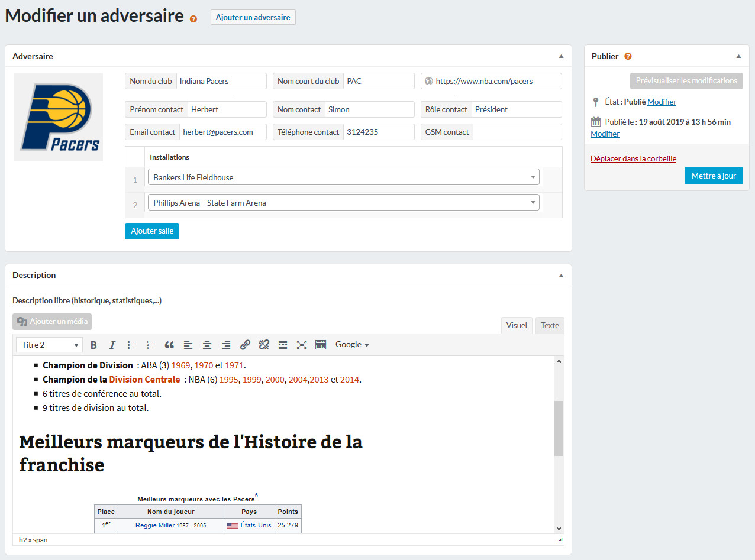Viewport: 755px width, 560px height.
Task: Click the Email contact field
Action: [x=223, y=132]
